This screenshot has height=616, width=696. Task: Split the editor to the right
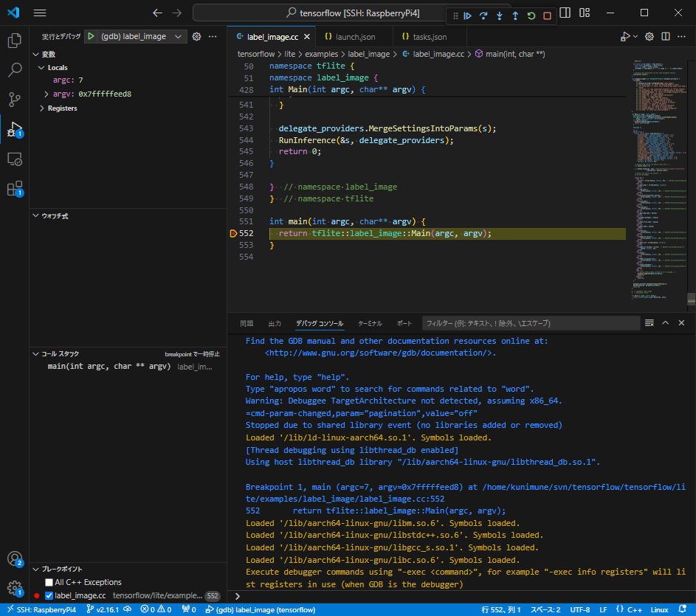point(666,36)
